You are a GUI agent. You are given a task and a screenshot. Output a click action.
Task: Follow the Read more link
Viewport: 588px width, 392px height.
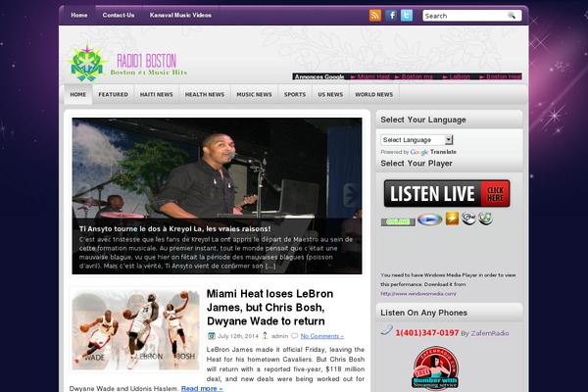tap(202, 388)
